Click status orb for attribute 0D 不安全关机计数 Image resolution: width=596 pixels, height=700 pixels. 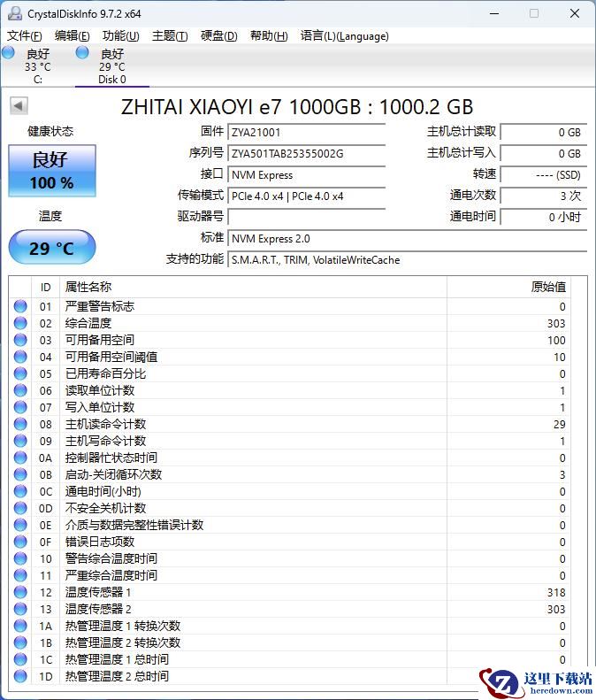20,508
